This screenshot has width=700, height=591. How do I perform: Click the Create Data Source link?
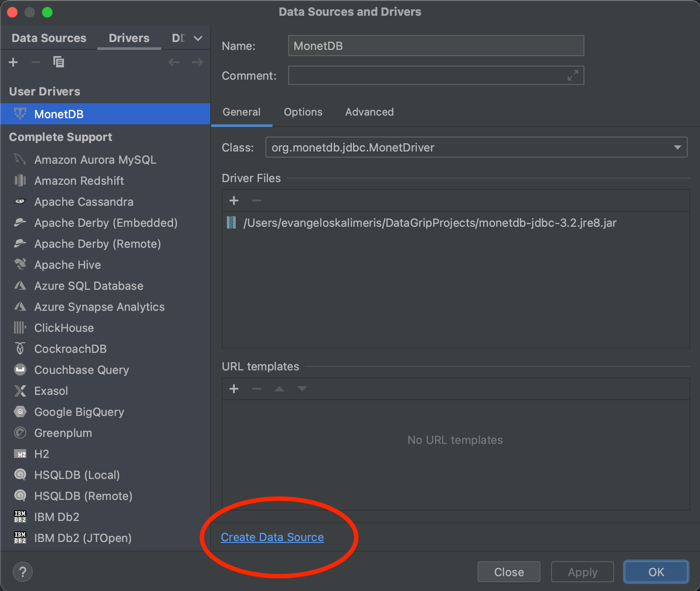point(272,537)
